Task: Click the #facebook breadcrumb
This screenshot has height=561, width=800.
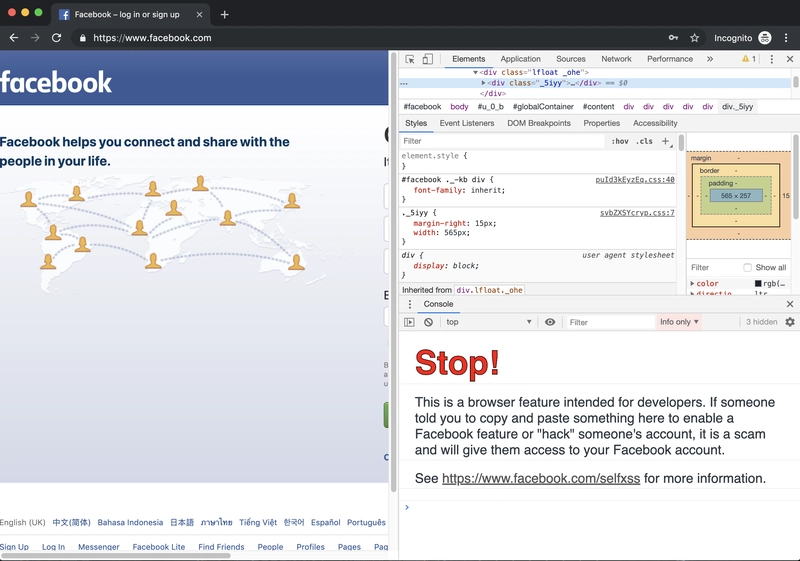Action: 422,107
